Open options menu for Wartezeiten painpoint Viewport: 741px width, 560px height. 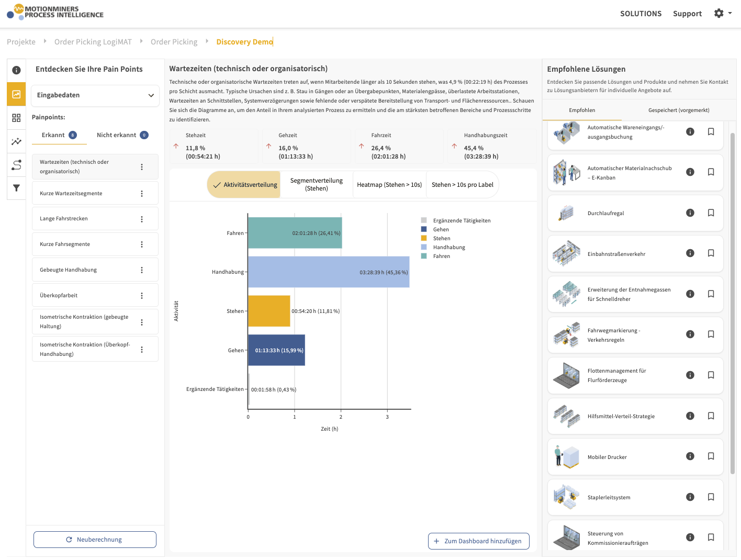pyautogui.click(x=142, y=167)
